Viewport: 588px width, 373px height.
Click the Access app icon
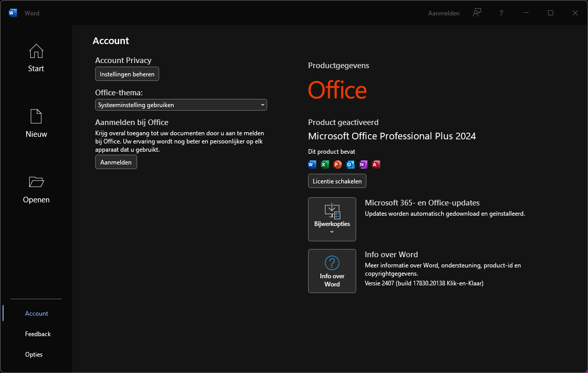click(x=376, y=164)
